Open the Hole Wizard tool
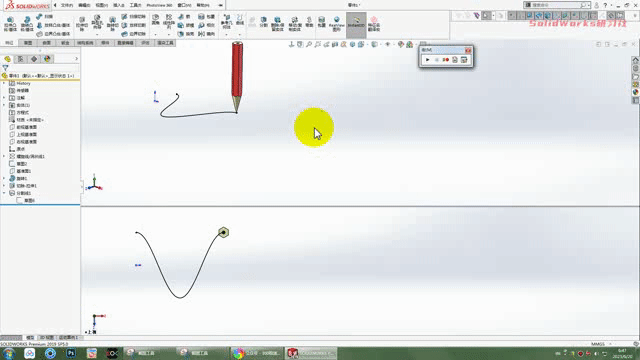 pyautogui.click(x=97, y=22)
